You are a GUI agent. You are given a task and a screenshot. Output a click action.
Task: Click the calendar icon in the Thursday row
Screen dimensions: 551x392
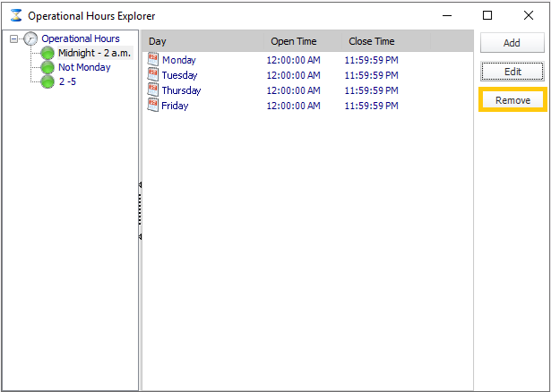coord(153,89)
